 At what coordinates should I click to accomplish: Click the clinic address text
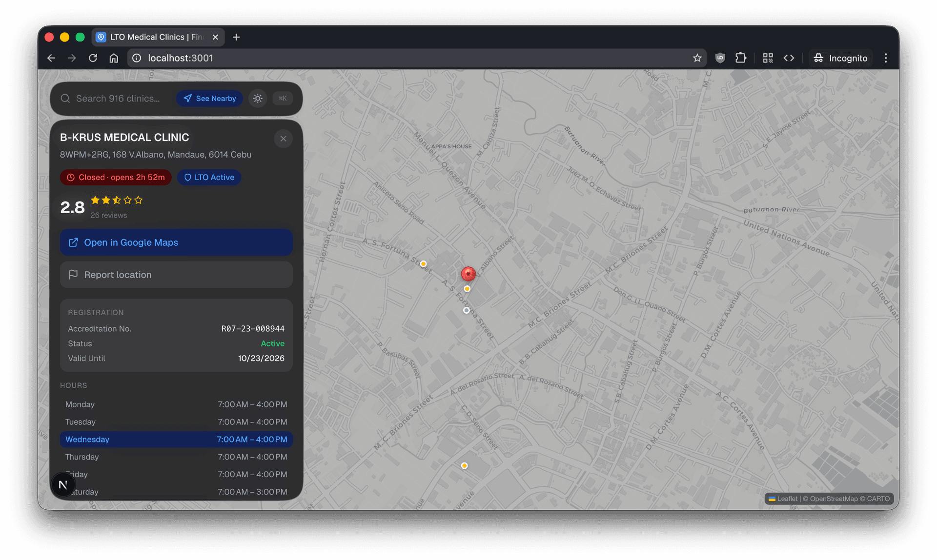[156, 155]
